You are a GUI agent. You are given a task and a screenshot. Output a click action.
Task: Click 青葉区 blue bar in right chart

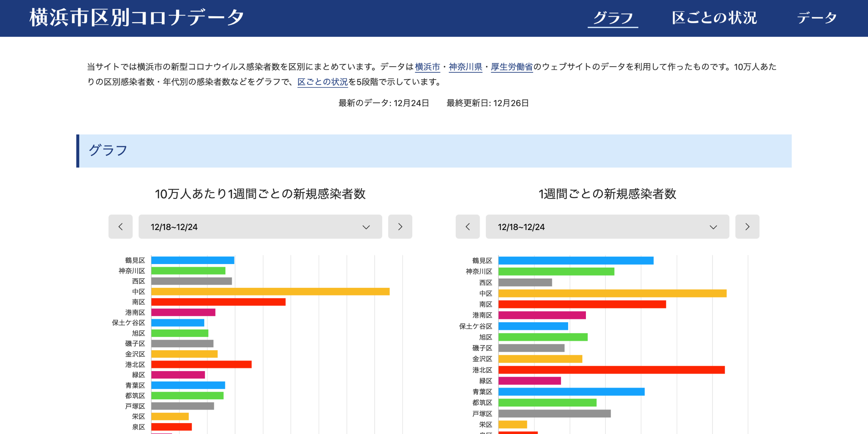point(571,392)
